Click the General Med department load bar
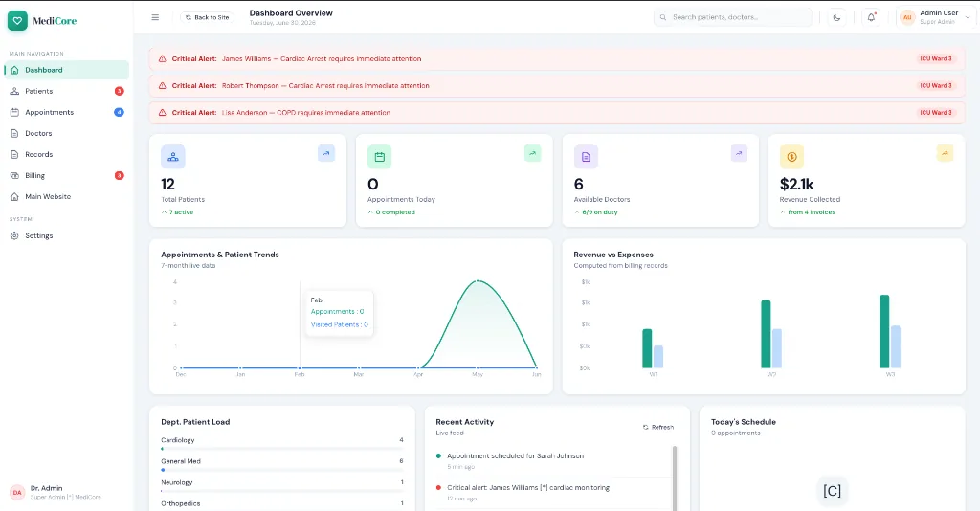980x511 pixels. click(x=282, y=470)
